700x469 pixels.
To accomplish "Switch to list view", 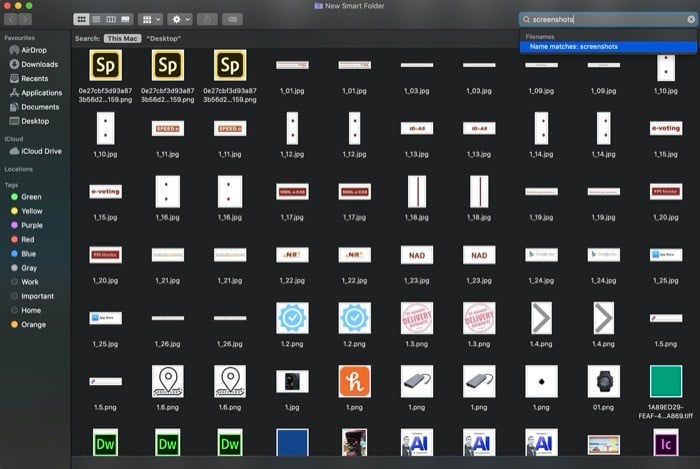I will [x=96, y=19].
